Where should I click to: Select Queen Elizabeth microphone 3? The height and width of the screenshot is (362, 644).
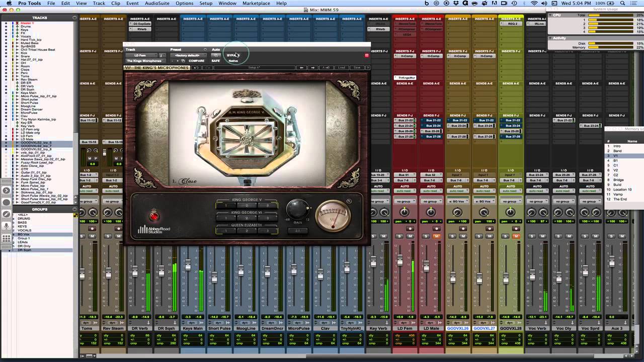pos(268,231)
